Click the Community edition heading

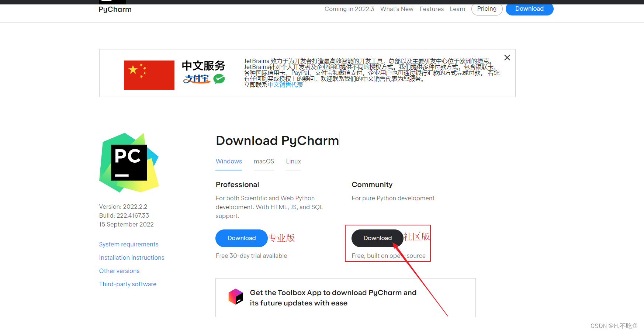372,184
